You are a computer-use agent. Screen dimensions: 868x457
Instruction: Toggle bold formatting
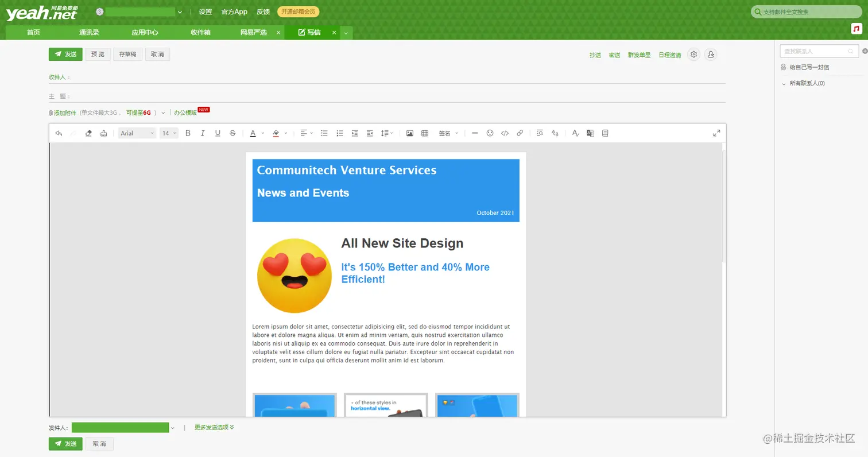coord(188,133)
